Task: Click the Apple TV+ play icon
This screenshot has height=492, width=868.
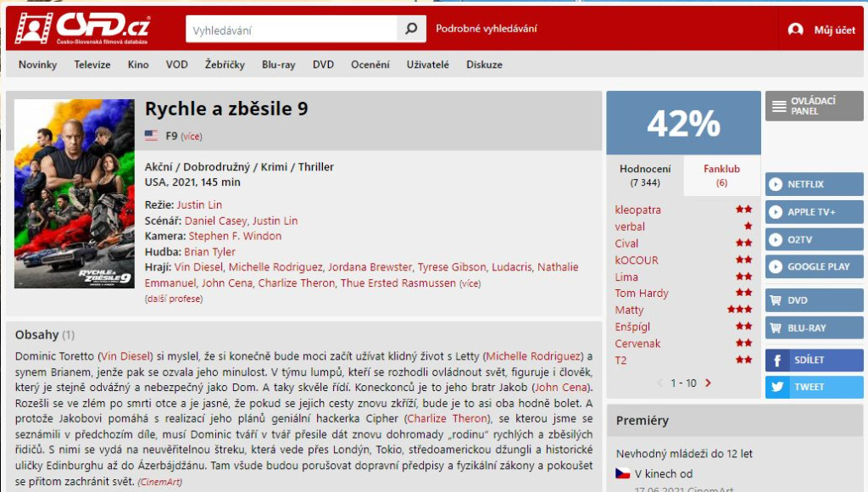Action: point(776,212)
